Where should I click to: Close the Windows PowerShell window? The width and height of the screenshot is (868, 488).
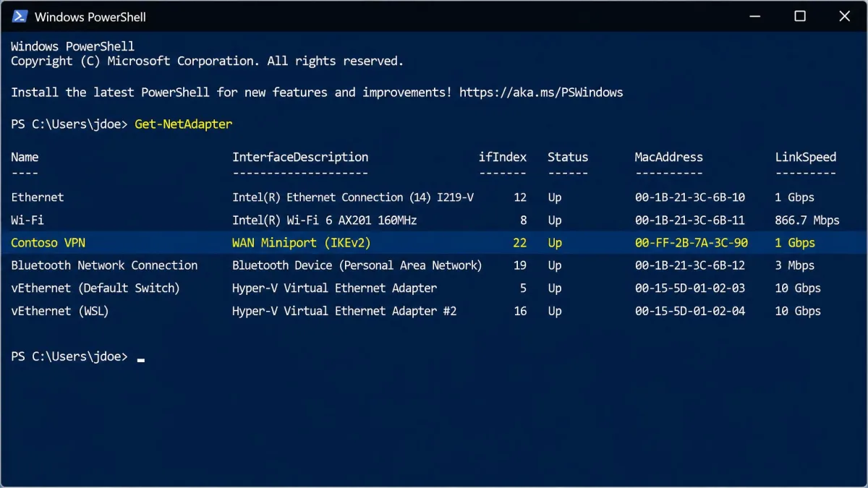[x=844, y=16]
